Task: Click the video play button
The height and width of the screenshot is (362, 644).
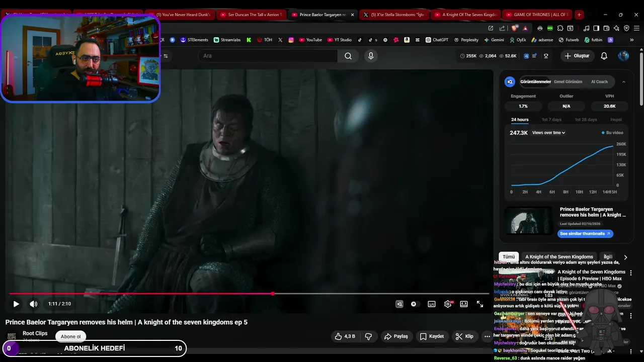Action: coord(16,304)
